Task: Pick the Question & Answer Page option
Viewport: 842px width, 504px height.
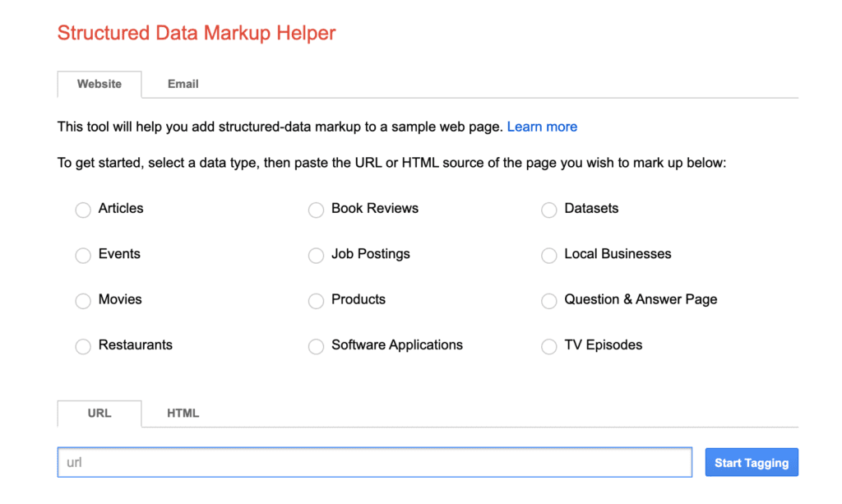Action: 548,301
